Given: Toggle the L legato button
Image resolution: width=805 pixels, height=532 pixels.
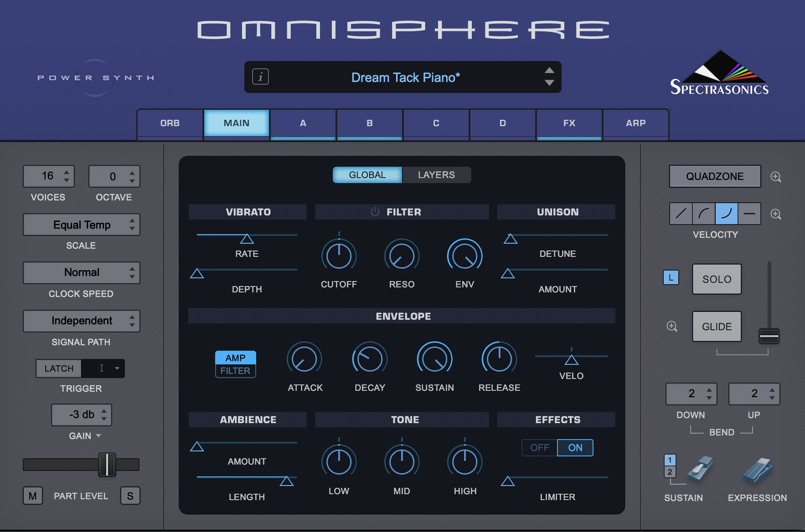Looking at the screenshot, I should [671, 277].
